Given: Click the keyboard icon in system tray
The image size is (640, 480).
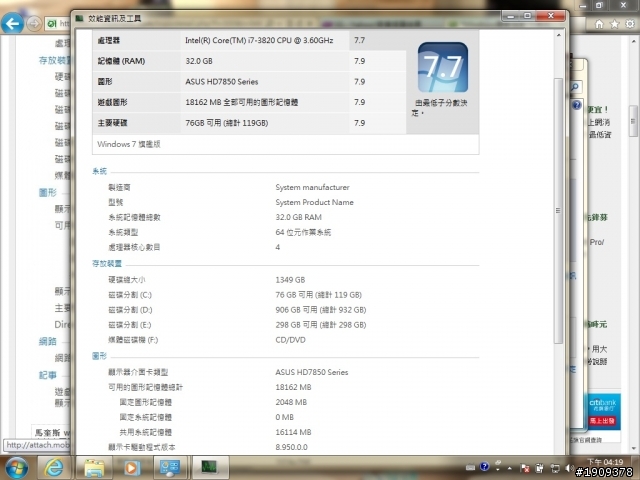Looking at the screenshot, I should pos(470,467).
